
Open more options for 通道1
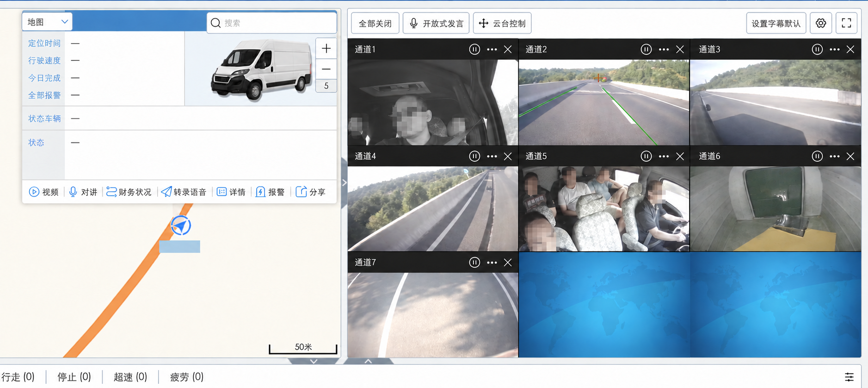click(x=492, y=49)
